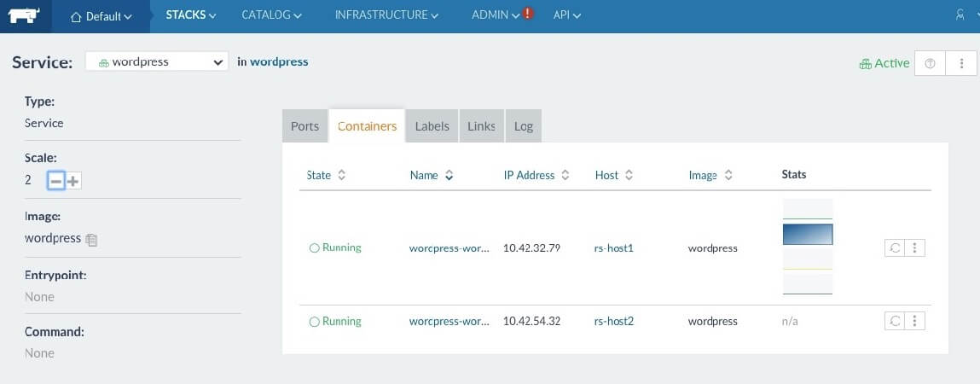This screenshot has height=384, width=980.
Task: Click wordpress image cell in rs-host2 row
Action: click(712, 321)
